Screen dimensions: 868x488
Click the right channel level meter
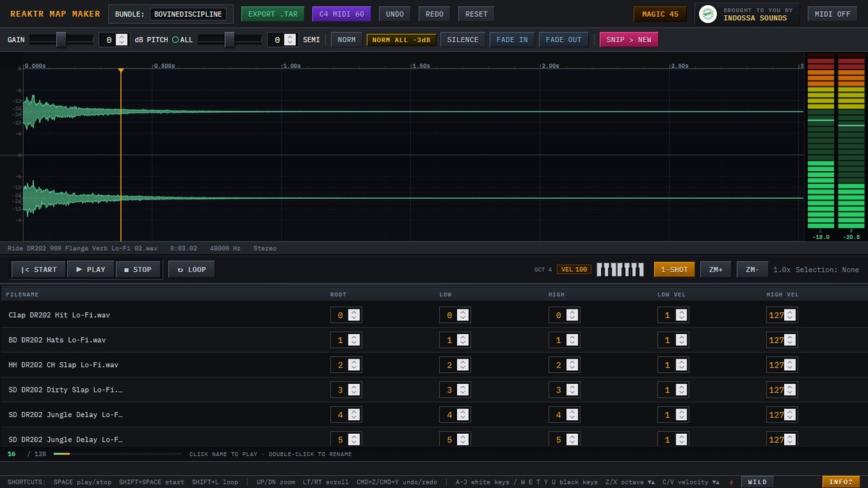click(851, 142)
